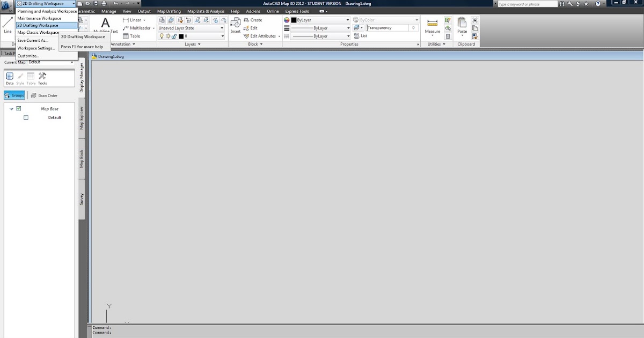Open the Output ribbon tab
This screenshot has height=338, width=644.
(144, 11)
